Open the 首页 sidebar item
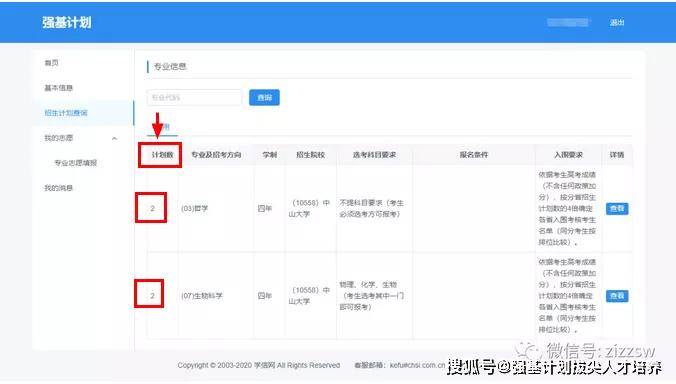Screen dimensions: 676x384 (x=51, y=63)
